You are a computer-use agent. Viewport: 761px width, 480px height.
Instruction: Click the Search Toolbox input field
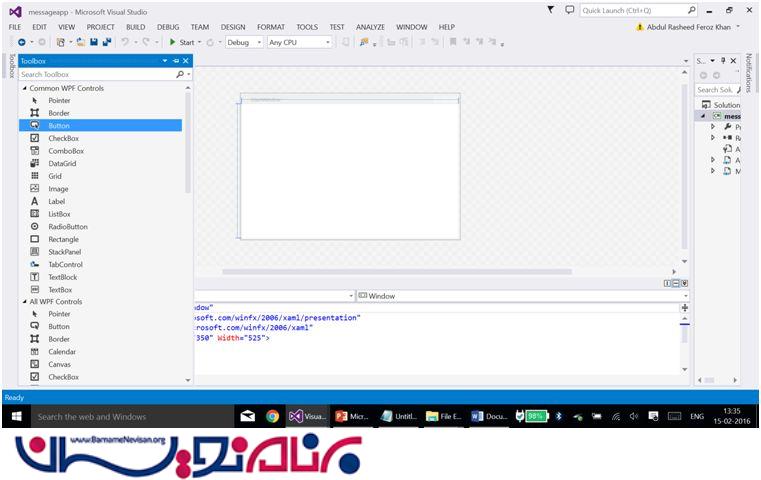point(95,74)
